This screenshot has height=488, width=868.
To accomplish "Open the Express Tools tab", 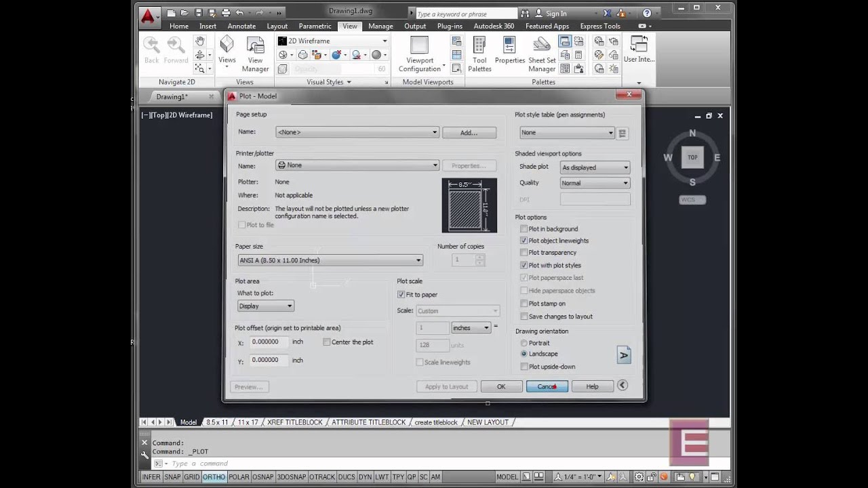I will tap(600, 26).
